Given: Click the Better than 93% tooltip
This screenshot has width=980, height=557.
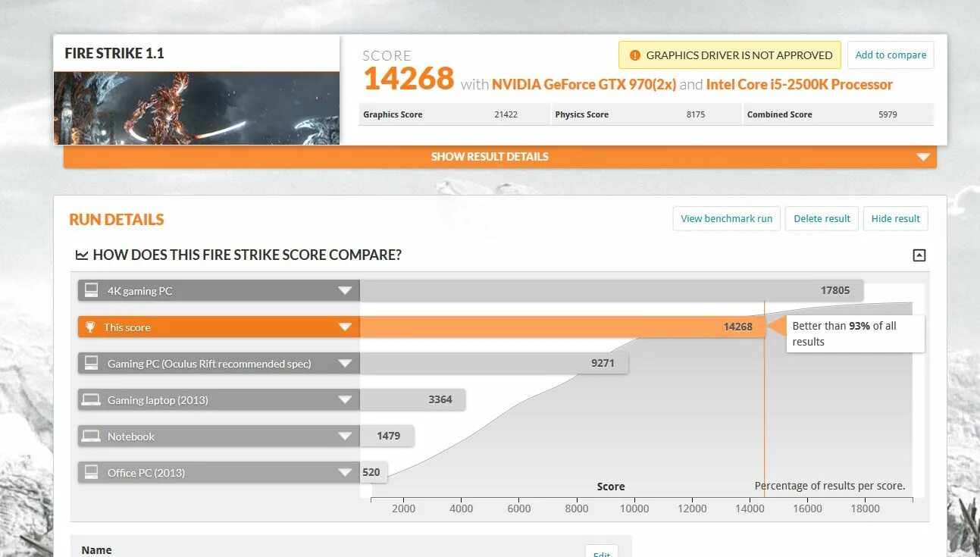Looking at the screenshot, I should [855, 333].
